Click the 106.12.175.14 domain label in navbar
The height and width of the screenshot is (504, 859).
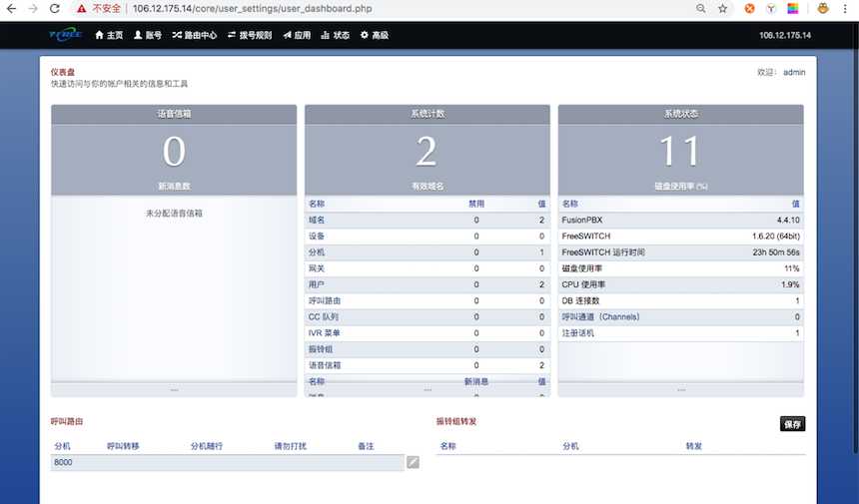785,35
